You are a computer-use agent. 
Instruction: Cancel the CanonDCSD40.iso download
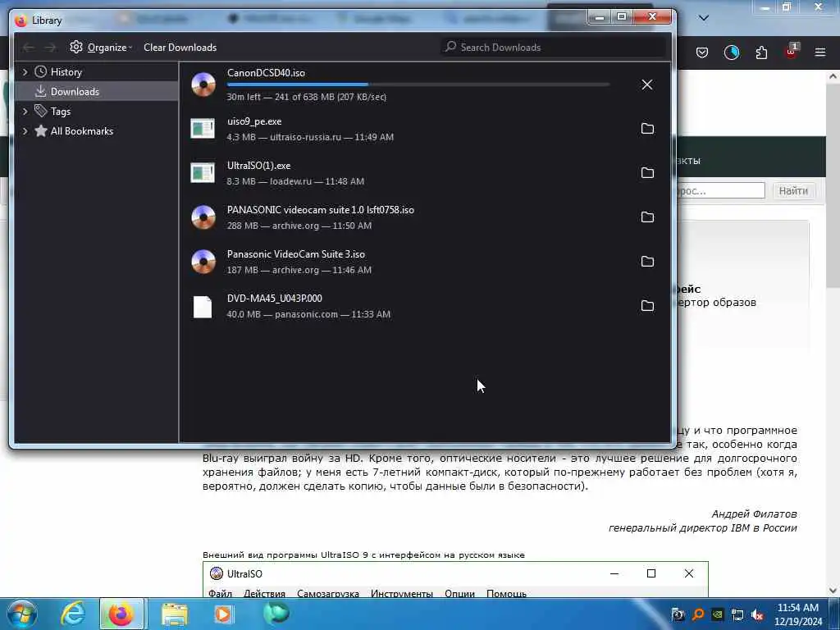click(647, 84)
